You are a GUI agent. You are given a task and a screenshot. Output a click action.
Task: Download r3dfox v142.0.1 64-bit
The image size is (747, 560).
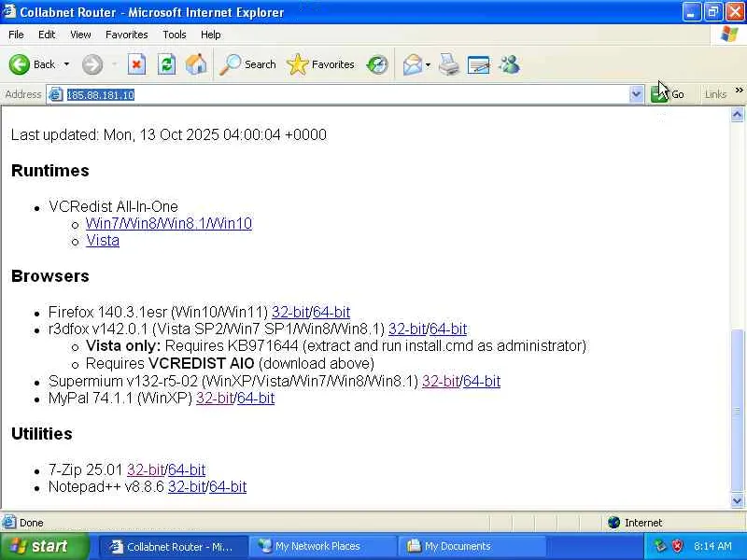[448, 329]
